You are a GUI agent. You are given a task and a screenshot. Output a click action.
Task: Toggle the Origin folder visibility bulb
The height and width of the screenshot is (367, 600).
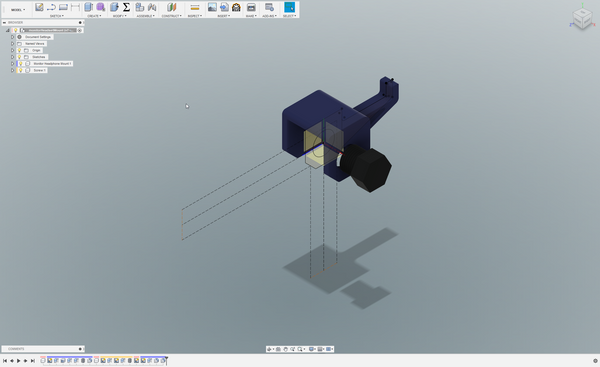pos(19,50)
